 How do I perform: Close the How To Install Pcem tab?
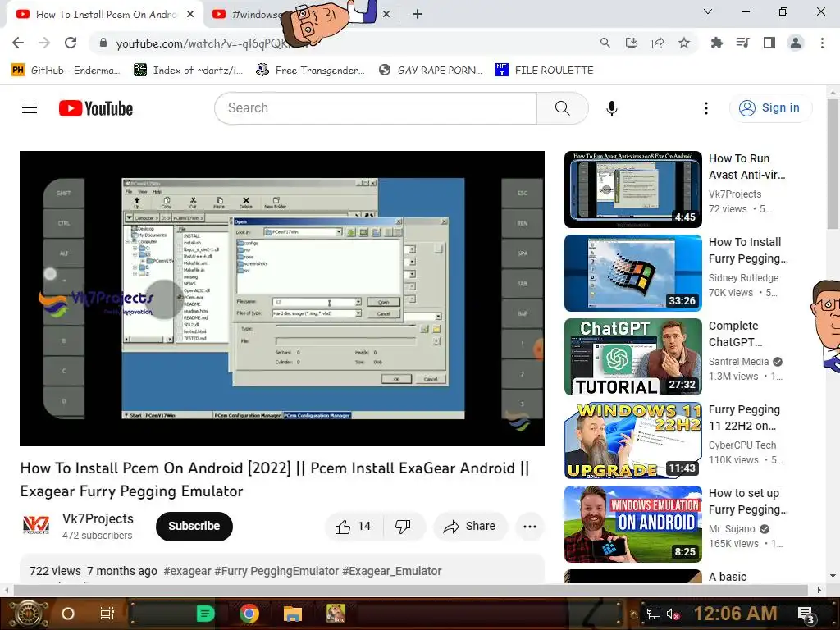(190, 15)
